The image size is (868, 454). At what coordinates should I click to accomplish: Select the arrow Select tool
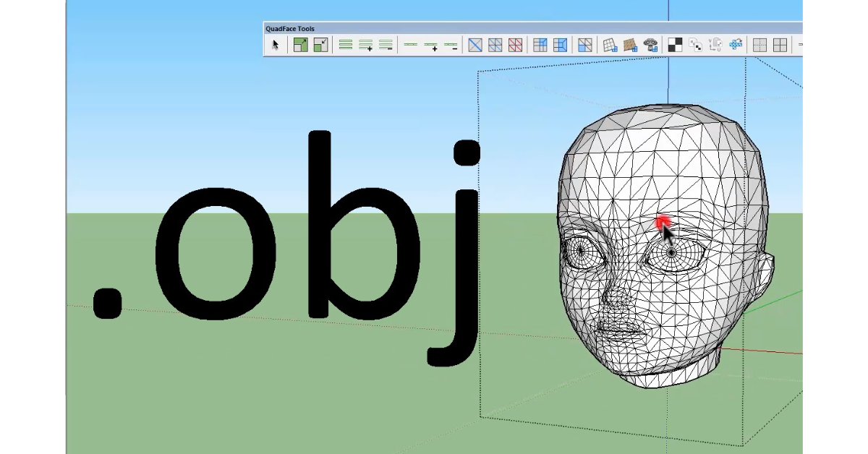276,45
